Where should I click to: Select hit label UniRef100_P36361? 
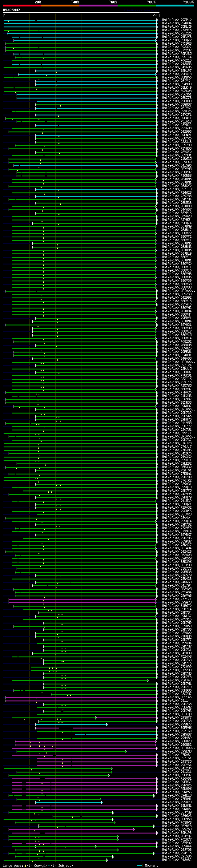pos(177,94)
